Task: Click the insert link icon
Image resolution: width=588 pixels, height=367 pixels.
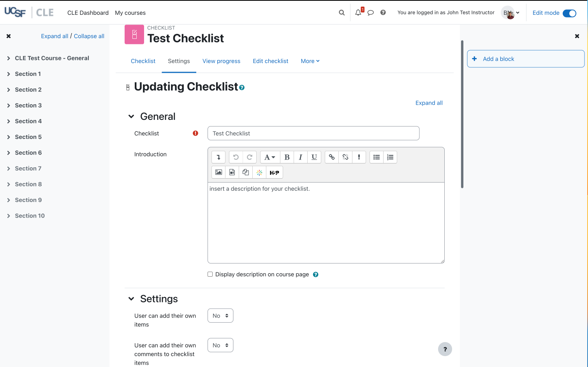Action: click(x=332, y=157)
